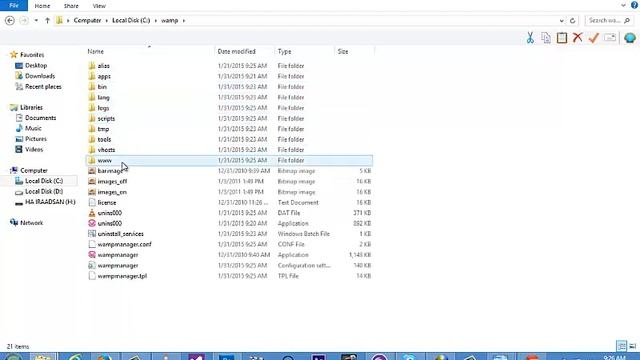This screenshot has width=640, height=360.
Task: Select the Pictures library
Action: coord(36,139)
